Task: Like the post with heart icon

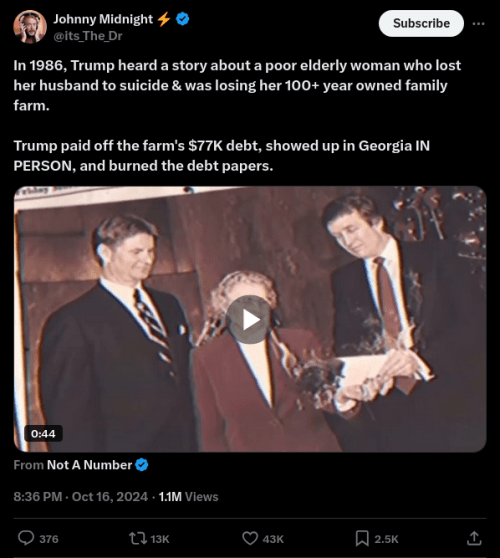Action: pyautogui.click(x=250, y=538)
